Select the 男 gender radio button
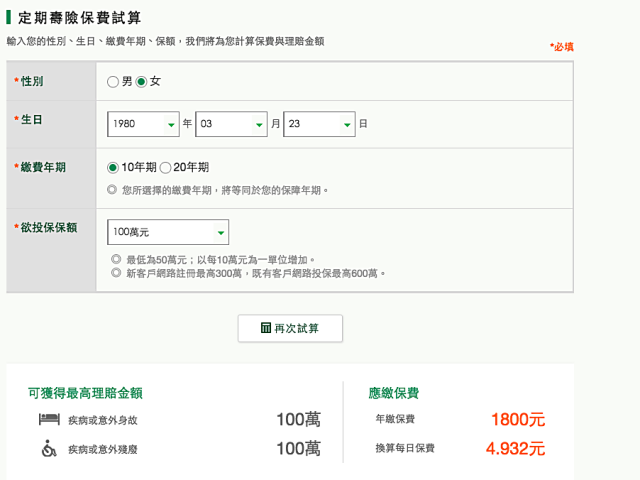This screenshot has height=480, width=640. pos(113,82)
